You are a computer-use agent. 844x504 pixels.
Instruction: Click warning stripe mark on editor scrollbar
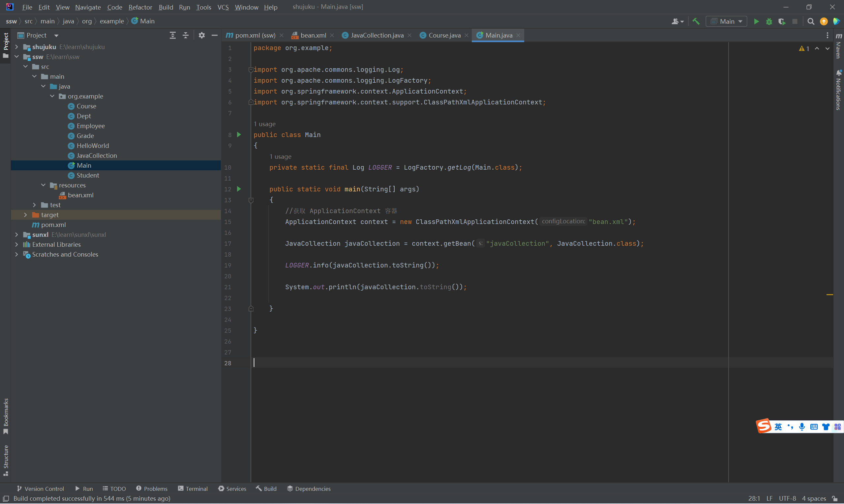click(x=829, y=295)
